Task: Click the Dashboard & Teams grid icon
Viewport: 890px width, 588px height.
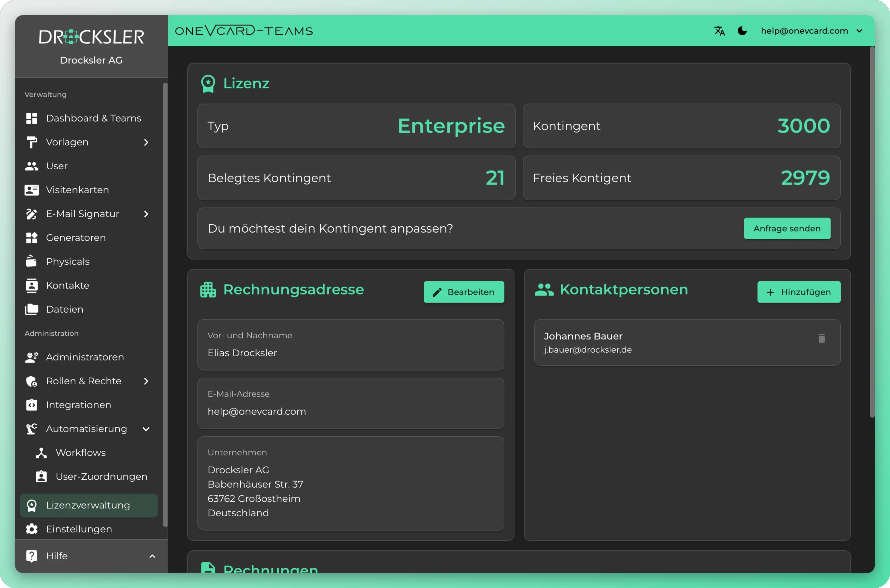Action: point(32,118)
